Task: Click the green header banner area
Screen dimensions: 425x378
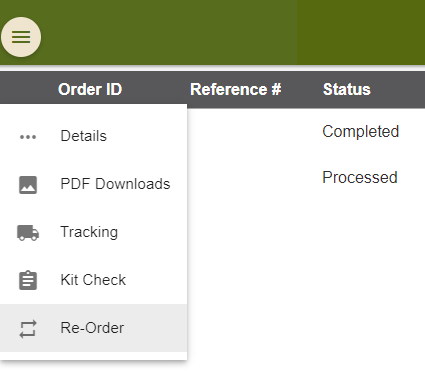Action: point(167,32)
